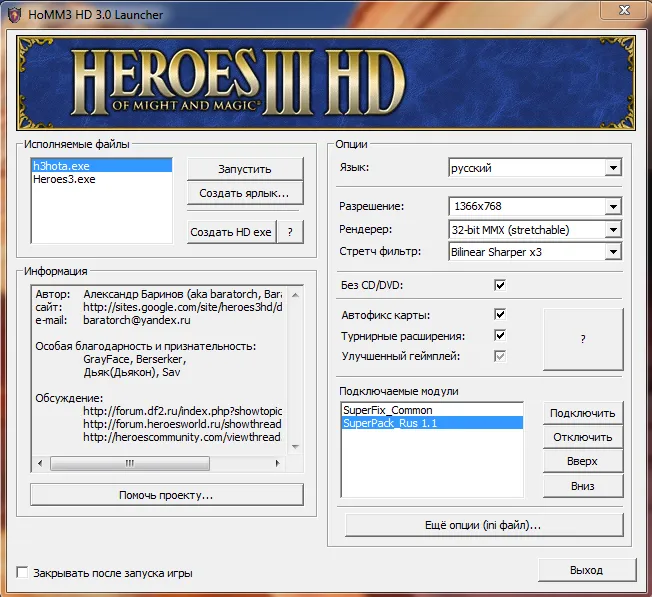Select SuperFix_Common in the modules list

[387, 410]
